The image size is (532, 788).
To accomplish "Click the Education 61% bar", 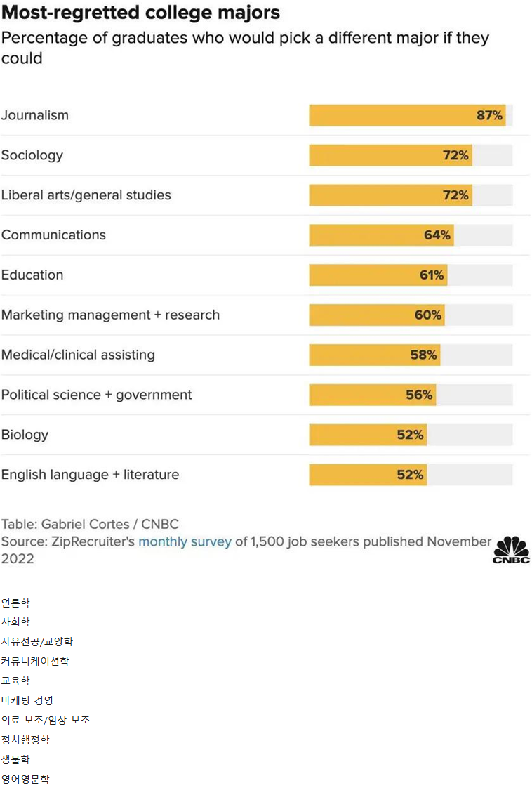I will click(x=378, y=275).
